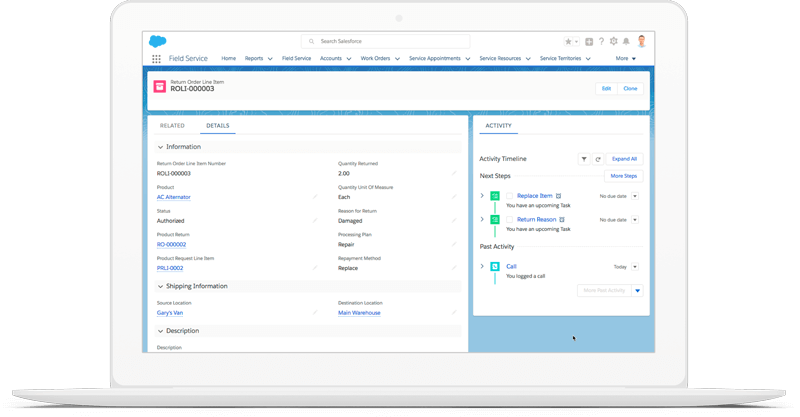Open the Work Orders dropdown chevron
Viewport: 800px width, 417px height.
[397, 59]
